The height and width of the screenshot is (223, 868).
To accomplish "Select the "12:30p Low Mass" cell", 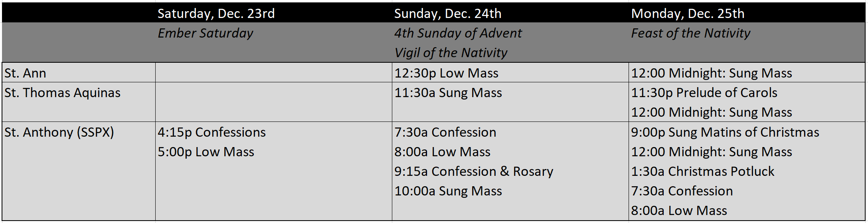I will [446, 73].
